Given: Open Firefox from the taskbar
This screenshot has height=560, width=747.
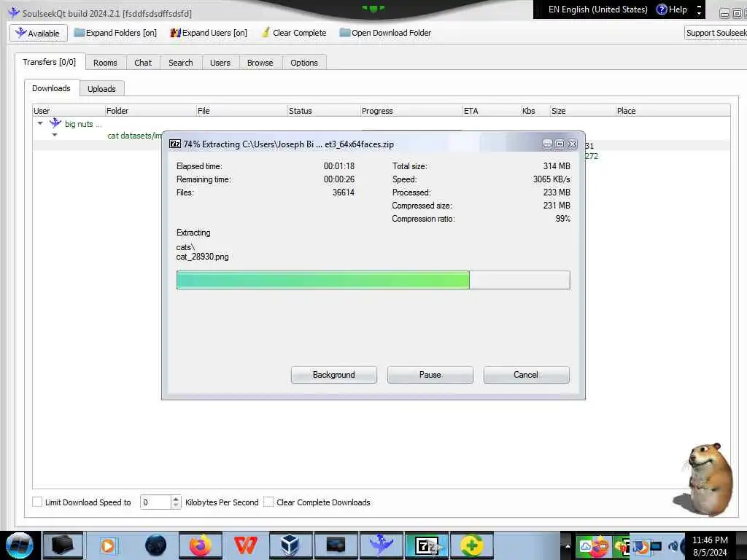Looking at the screenshot, I should [201, 545].
